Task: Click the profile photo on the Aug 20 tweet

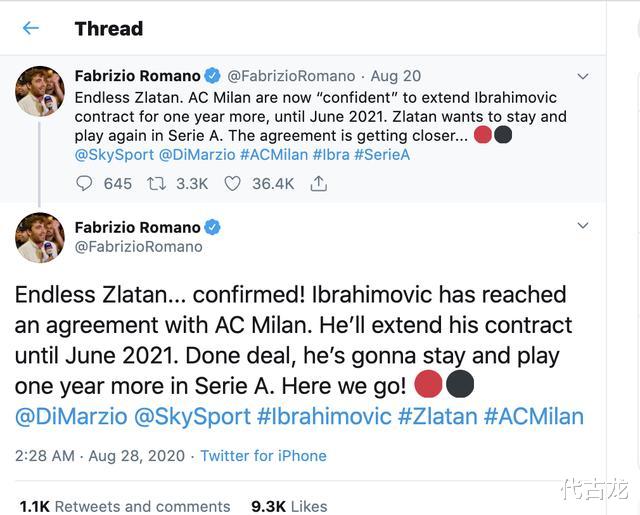Action: click(x=40, y=92)
